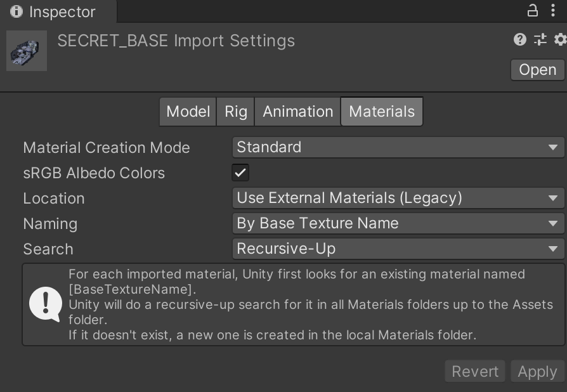Open the help reference question mark icon

(x=520, y=39)
